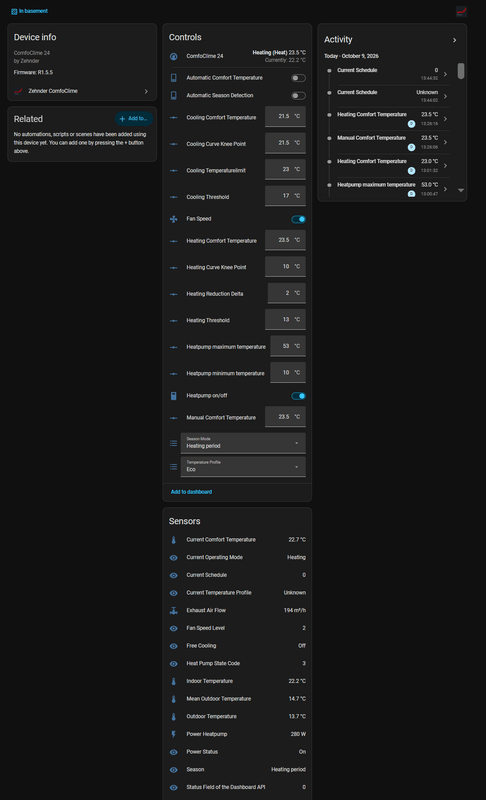Image resolution: width=486 pixels, height=800 pixels.
Task: Click the Fan Speed fan icon
Action: (x=173, y=219)
